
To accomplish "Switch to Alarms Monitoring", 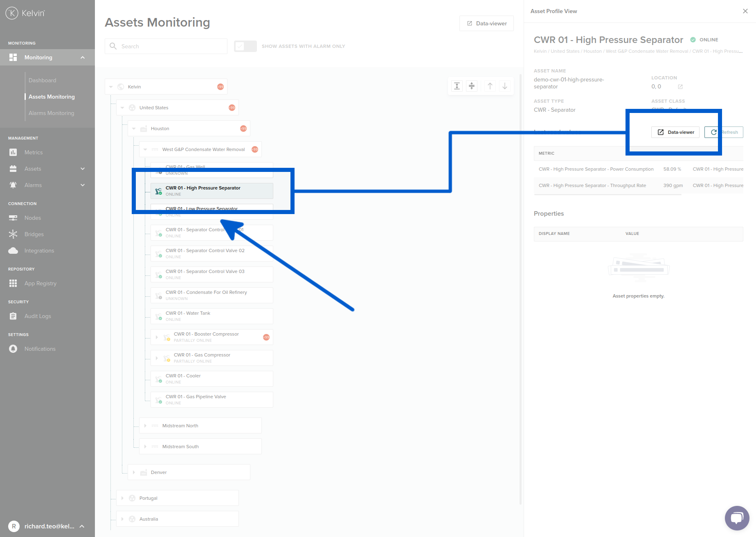I will [51, 113].
